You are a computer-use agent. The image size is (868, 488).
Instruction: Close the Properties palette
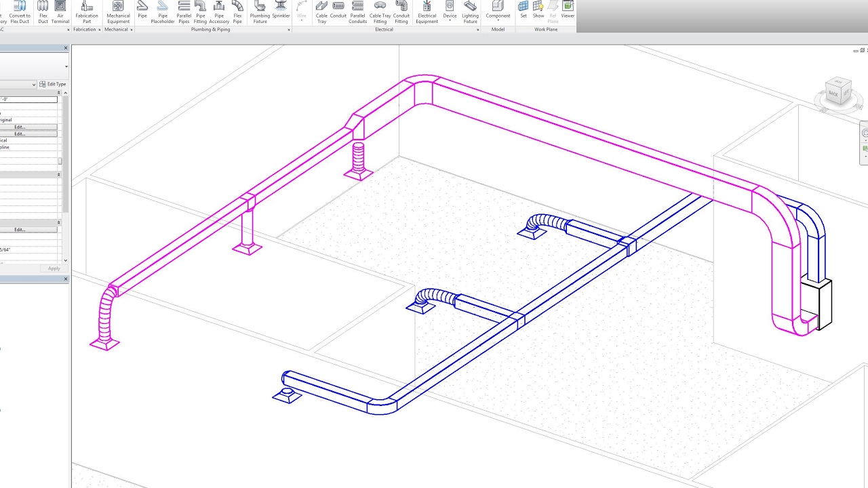[x=66, y=48]
